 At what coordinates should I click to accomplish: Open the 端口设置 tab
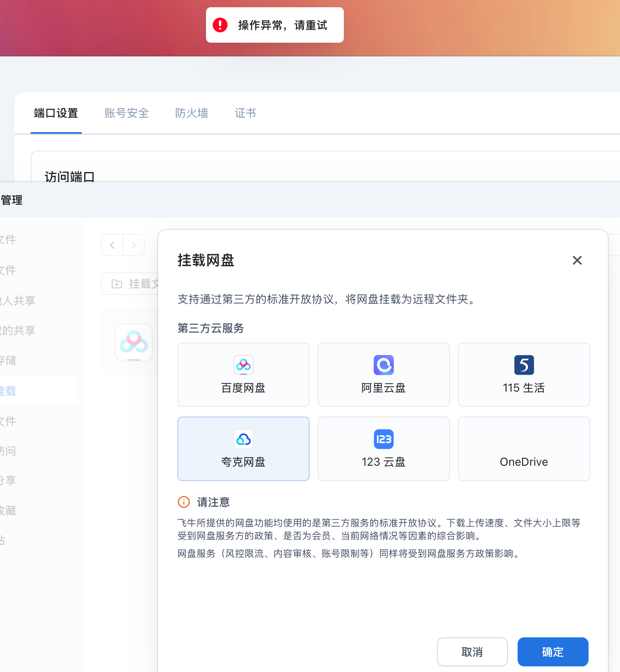[56, 113]
